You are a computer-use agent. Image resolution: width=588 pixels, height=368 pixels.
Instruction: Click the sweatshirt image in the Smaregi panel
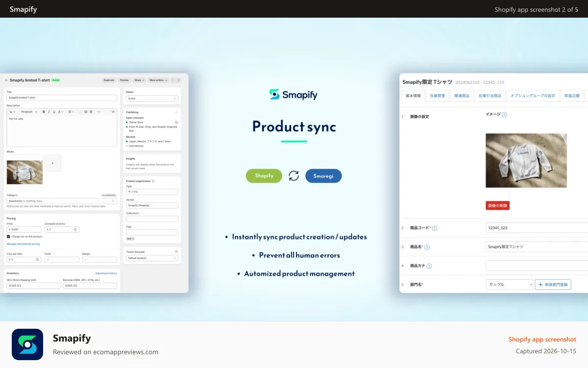tap(526, 160)
